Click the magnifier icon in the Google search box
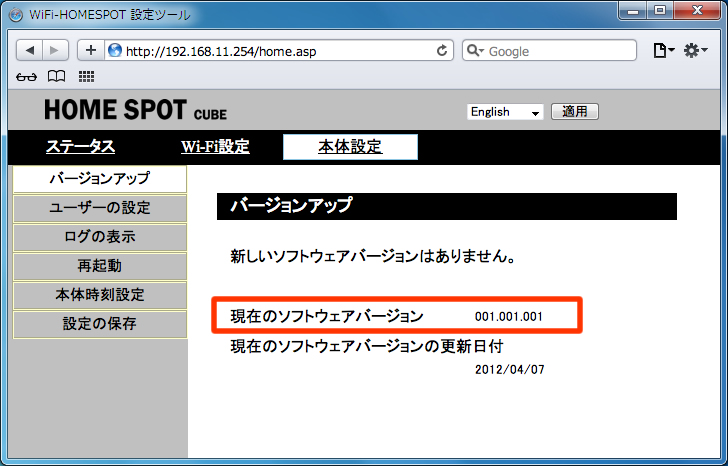Image resolution: width=728 pixels, height=466 pixels. click(x=476, y=50)
